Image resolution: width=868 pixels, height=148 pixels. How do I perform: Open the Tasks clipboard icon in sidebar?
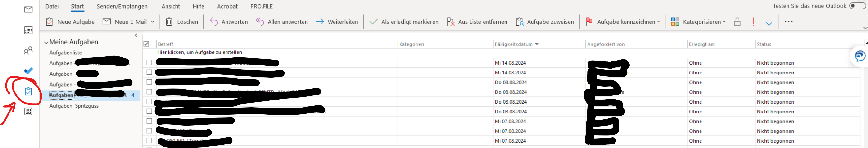pyautogui.click(x=28, y=91)
